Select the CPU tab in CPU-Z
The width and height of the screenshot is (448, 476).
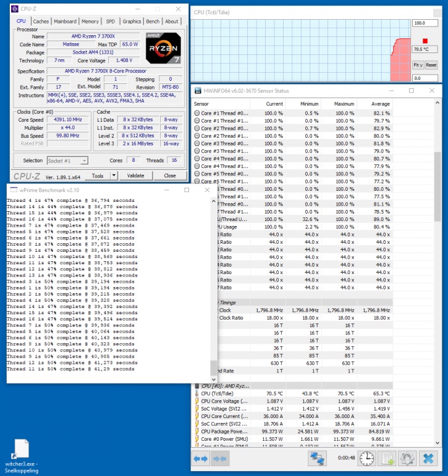21,21
